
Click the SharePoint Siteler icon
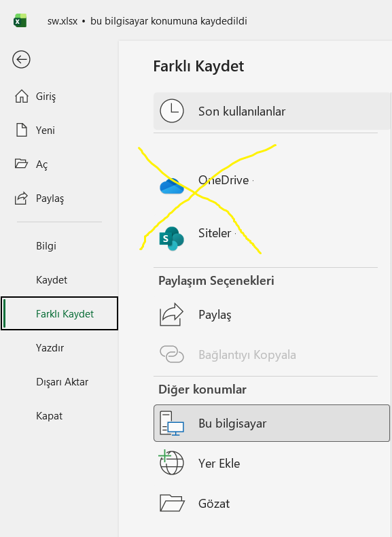point(172,239)
